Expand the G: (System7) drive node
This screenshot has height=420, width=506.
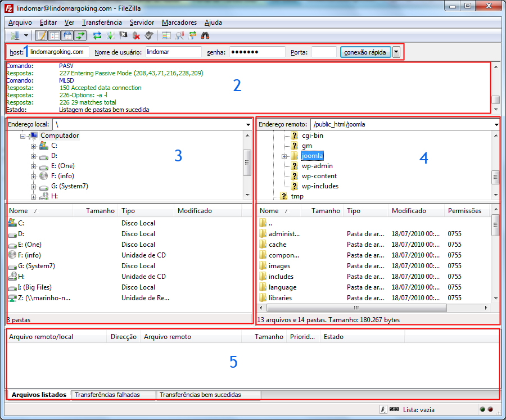coord(33,187)
